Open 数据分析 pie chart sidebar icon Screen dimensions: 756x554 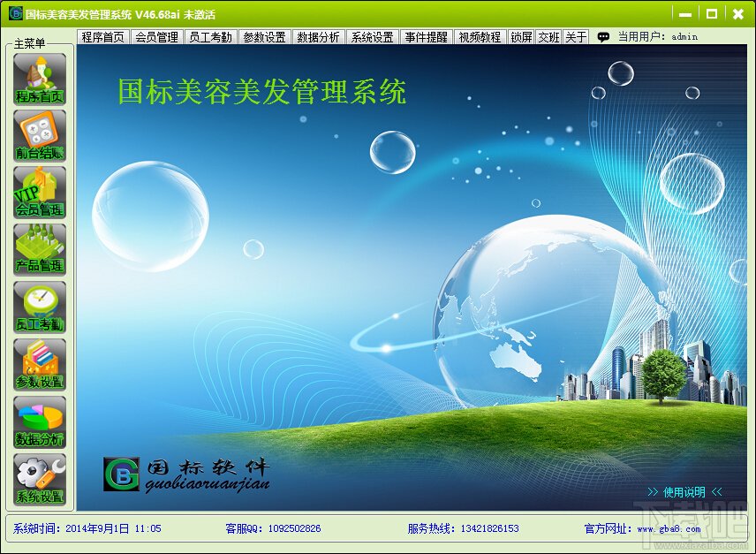[40, 422]
